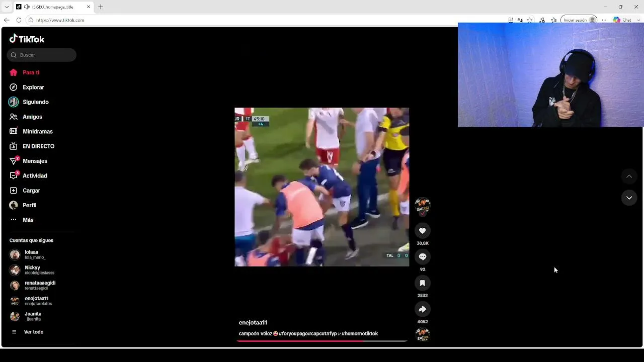Click the 30,8K likes count
This screenshot has height=362, width=644.
click(423, 243)
